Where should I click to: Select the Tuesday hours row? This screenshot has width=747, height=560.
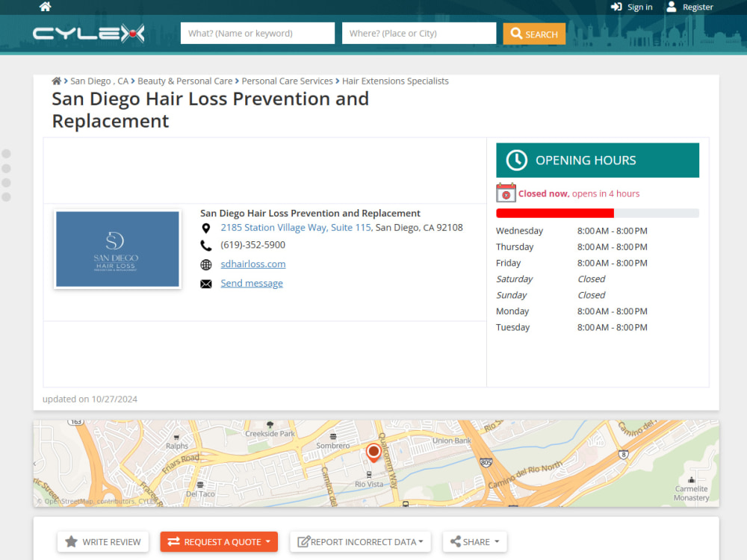pyautogui.click(x=571, y=327)
